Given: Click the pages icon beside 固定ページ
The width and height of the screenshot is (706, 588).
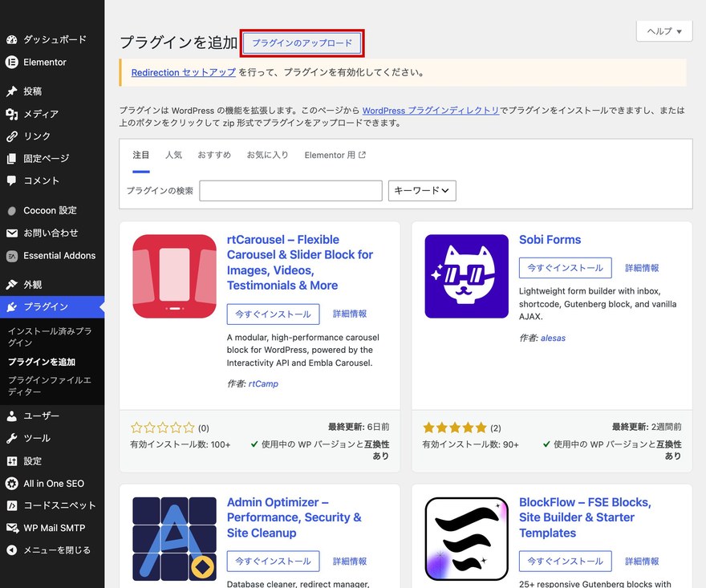Looking at the screenshot, I should tap(12, 159).
